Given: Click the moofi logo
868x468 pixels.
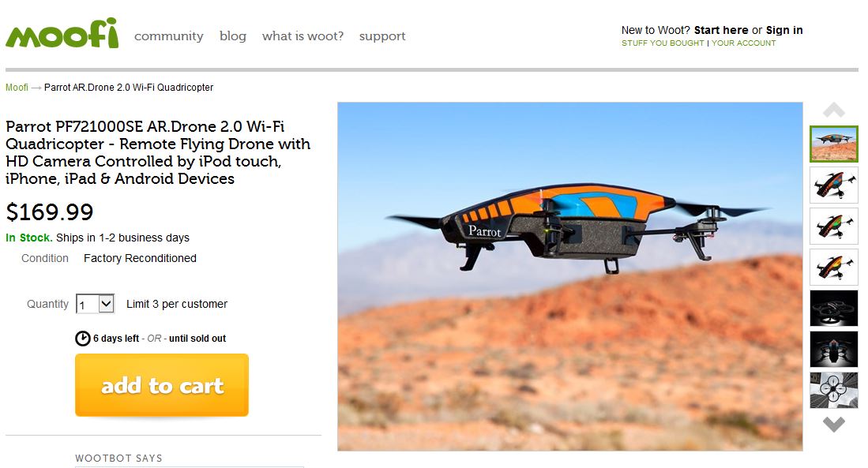Looking at the screenshot, I should click(x=62, y=33).
